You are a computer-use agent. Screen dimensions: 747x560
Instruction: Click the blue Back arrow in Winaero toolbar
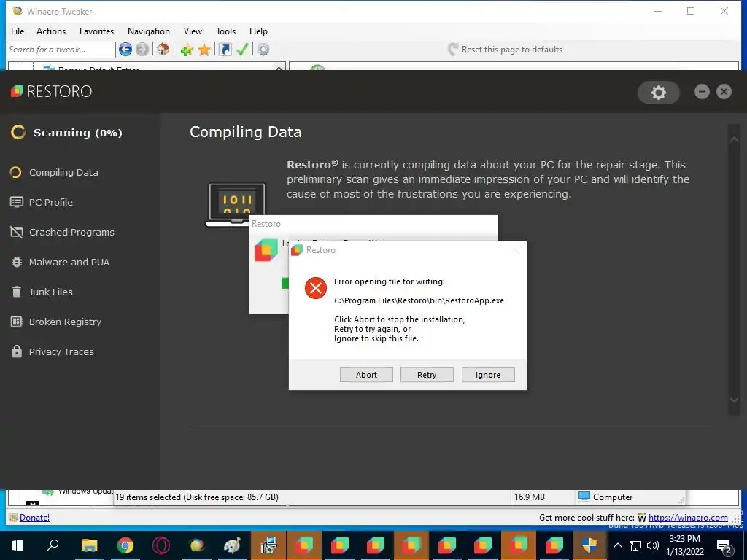tap(125, 49)
